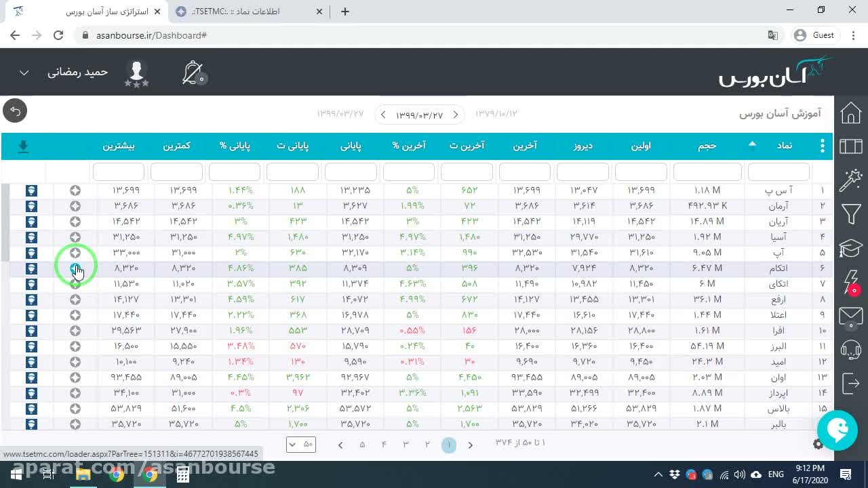Reload the browser page
868x488 pixels.
[58, 35]
